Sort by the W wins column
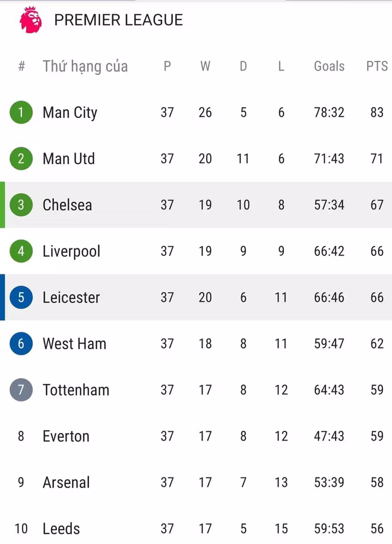 [x=205, y=67]
